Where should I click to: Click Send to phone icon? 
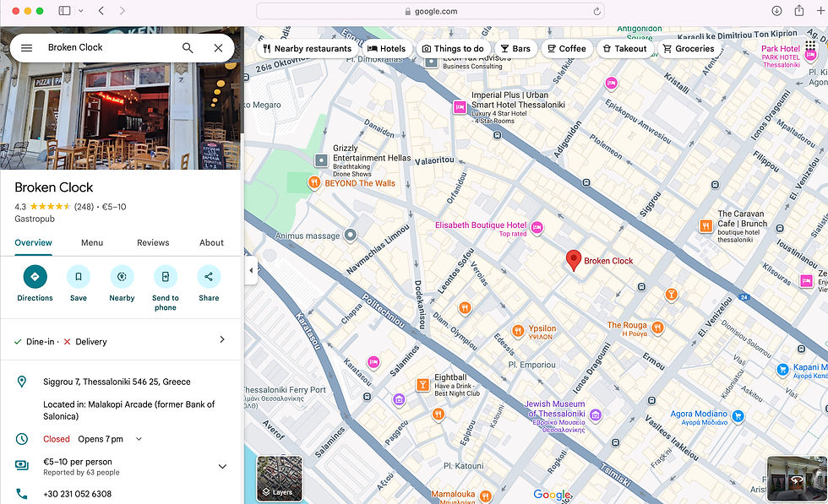(166, 277)
